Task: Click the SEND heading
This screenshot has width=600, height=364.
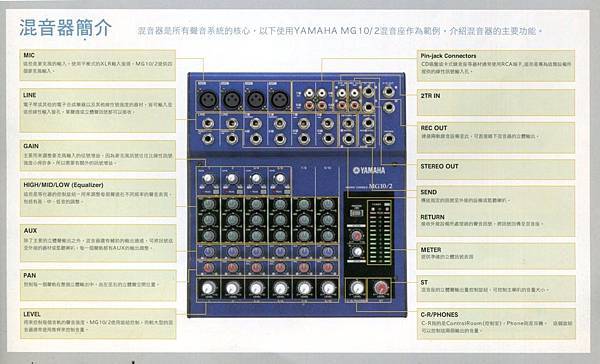Action: 429,192
